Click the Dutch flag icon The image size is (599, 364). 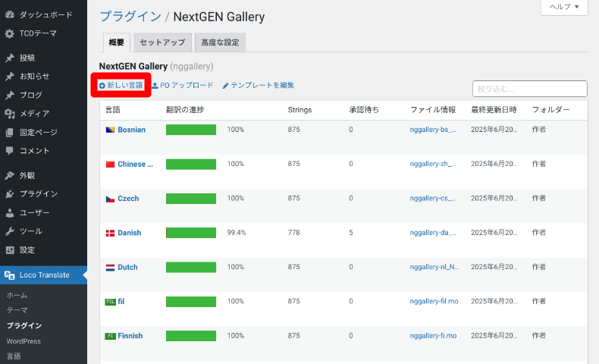point(110,268)
